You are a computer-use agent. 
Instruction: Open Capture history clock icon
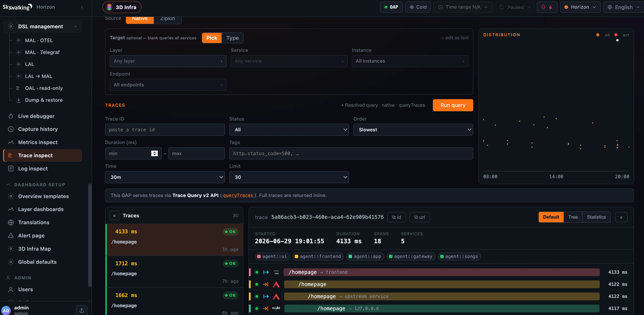click(x=11, y=129)
